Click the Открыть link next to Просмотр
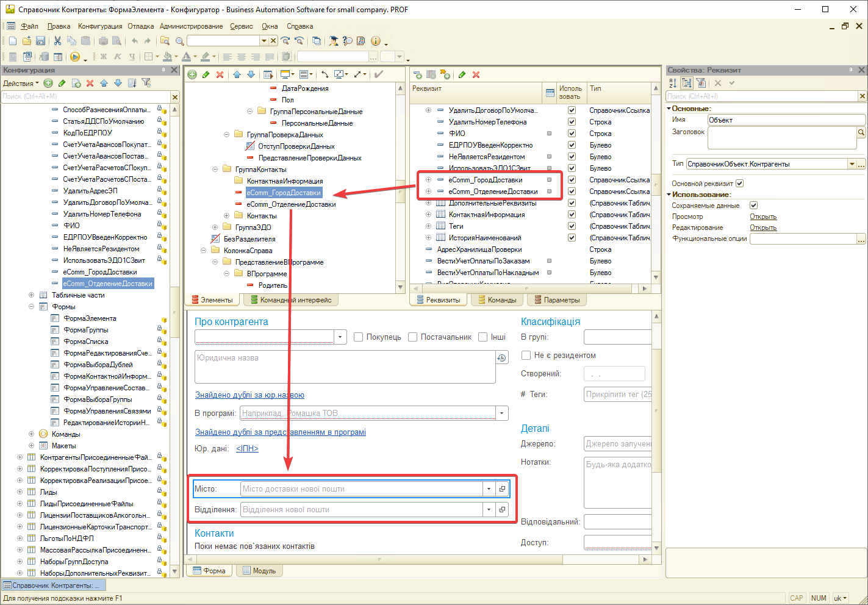 coord(762,217)
